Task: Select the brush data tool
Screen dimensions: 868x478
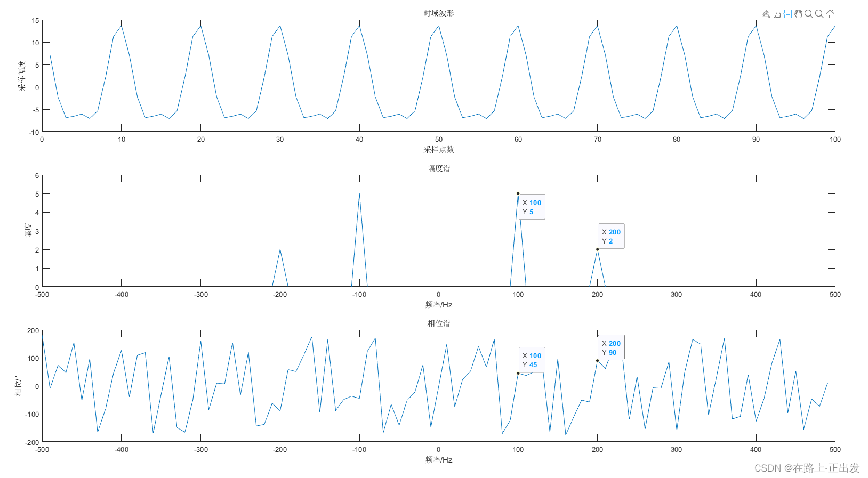Action: coord(777,14)
